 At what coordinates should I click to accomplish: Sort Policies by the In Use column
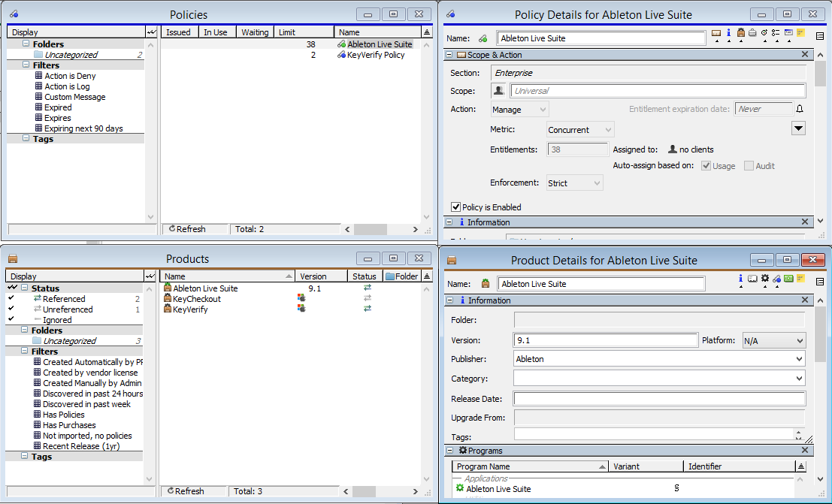point(217,32)
